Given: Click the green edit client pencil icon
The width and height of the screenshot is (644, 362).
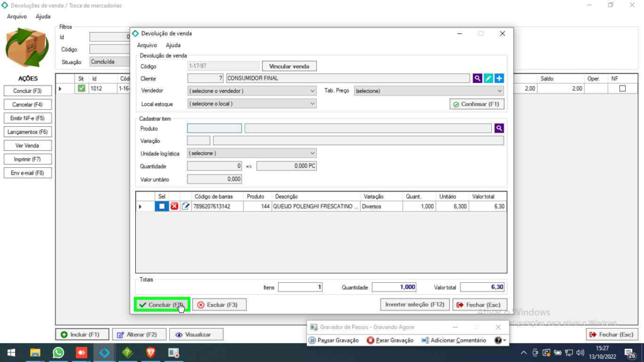Looking at the screenshot, I should [488, 79].
